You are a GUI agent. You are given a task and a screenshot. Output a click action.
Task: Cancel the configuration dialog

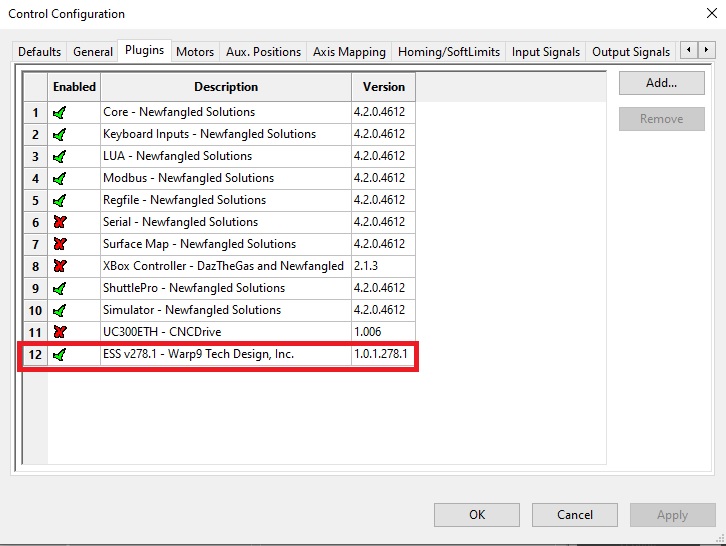point(575,515)
